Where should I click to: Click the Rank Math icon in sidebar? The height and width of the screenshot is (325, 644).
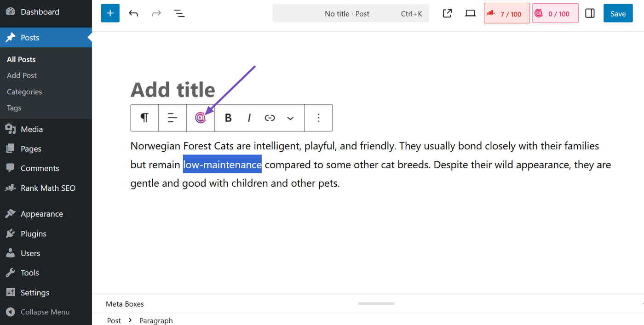11,188
